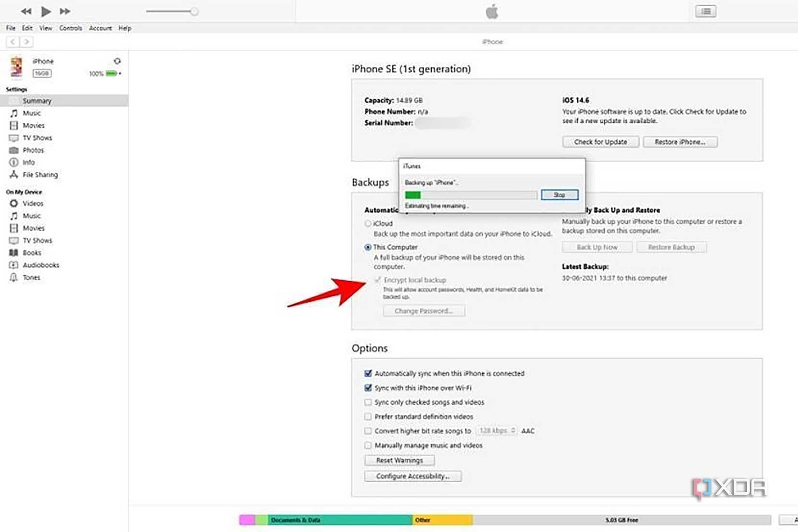Viewport: 798px width, 532px height.
Task: Click the File Sharing icon
Action: (x=14, y=175)
